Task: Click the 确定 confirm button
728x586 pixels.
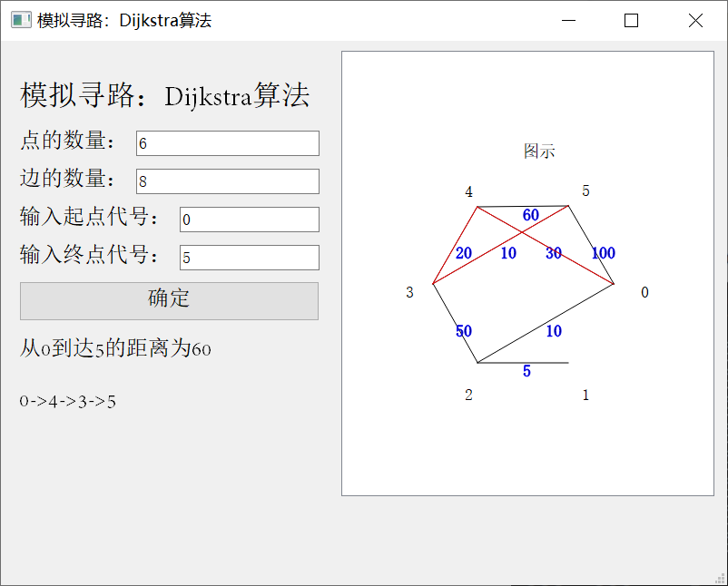Action: tap(169, 301)
